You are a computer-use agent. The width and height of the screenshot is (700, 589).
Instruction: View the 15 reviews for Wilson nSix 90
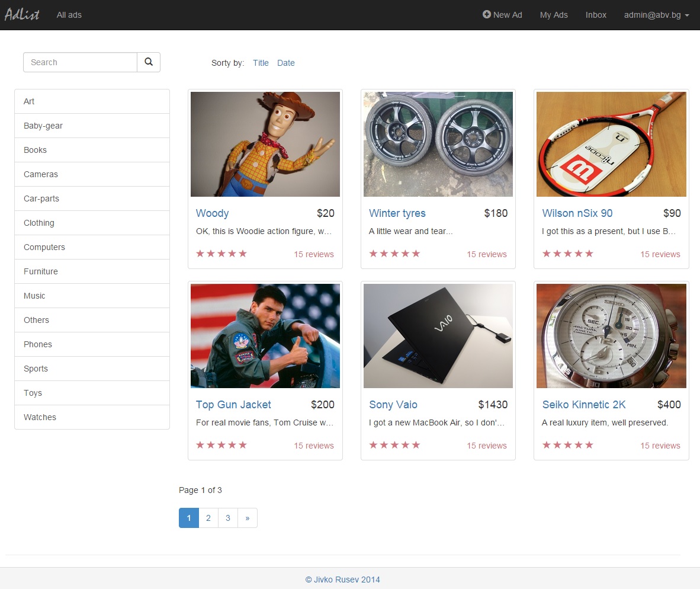660,254
